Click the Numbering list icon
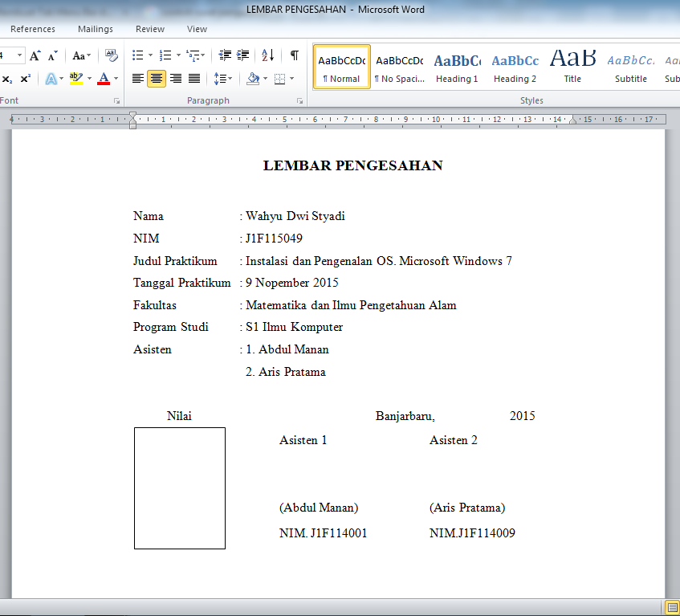Image resolution: width=680 pixels, height=616 pixels. click(x=165, y=55)
